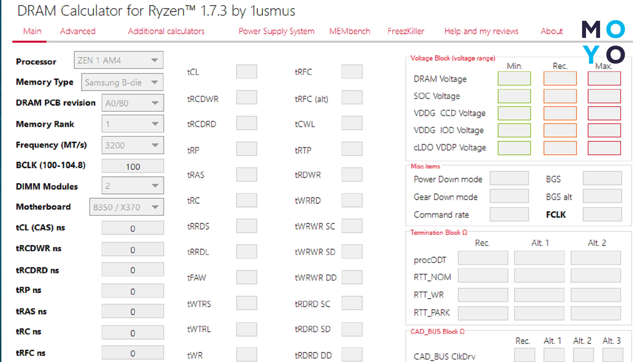Select the tRP timing box

(x=247, y=149)
